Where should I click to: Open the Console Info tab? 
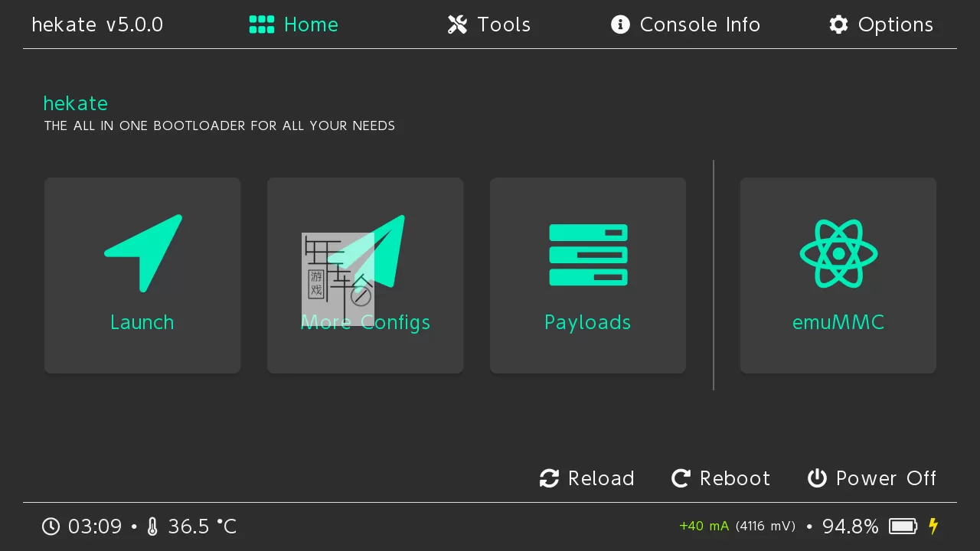[x=699, y=24]
